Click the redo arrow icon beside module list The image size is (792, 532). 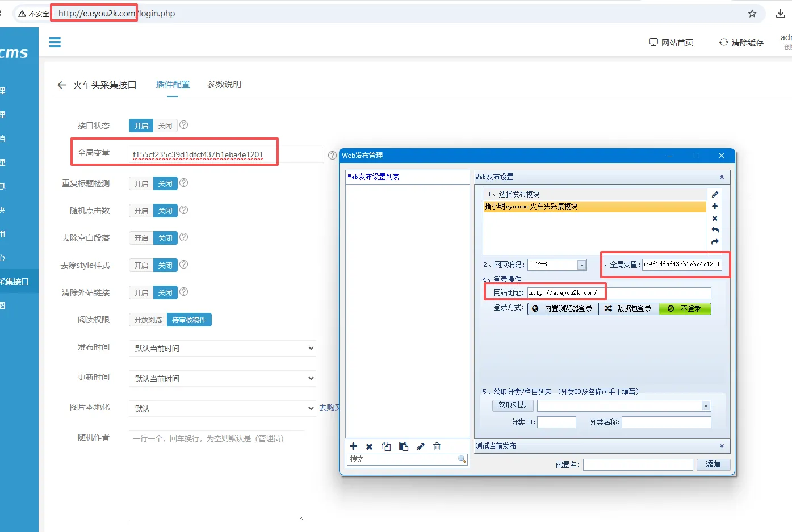click(x=715, y=242)
